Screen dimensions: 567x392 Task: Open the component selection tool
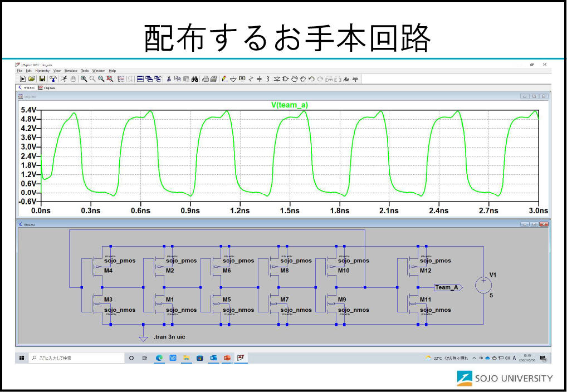pyautogui.click(x=285, y=79)
